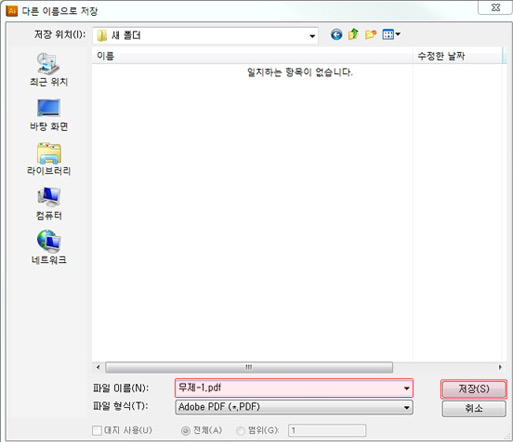
Task: Open 네트워크 in places sidebar
Action: click(49, 247)
